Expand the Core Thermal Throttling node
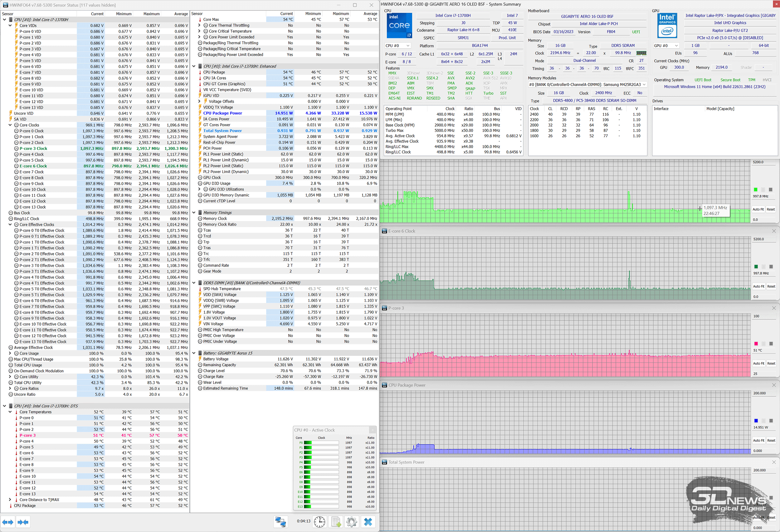The height and width of the screenshot is (532, 780). [199, 25]
